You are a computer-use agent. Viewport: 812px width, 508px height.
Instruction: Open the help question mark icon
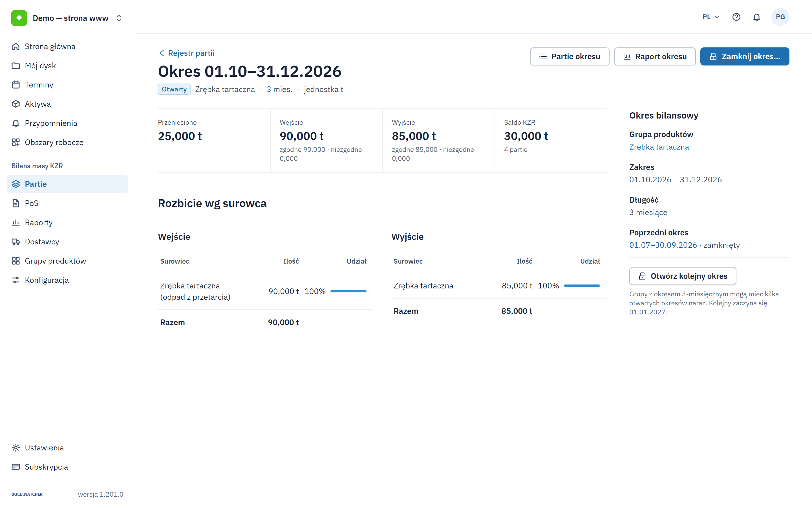pos(736,17)
